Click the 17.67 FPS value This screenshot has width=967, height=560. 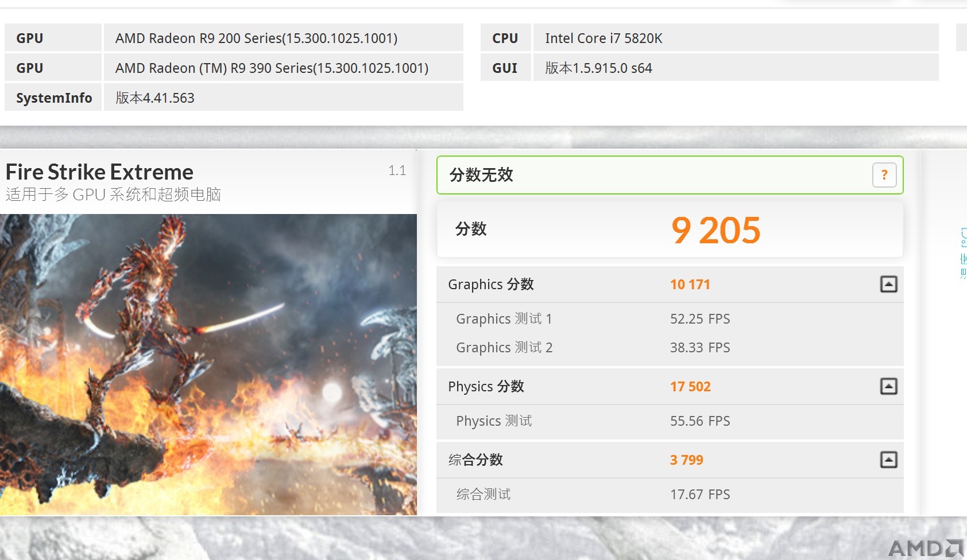700,495
